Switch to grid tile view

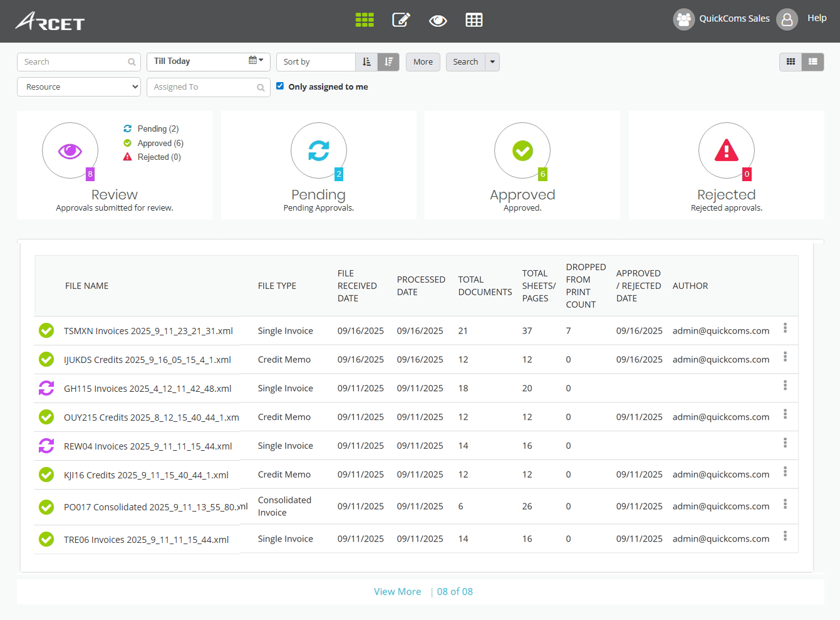point(791,62)
